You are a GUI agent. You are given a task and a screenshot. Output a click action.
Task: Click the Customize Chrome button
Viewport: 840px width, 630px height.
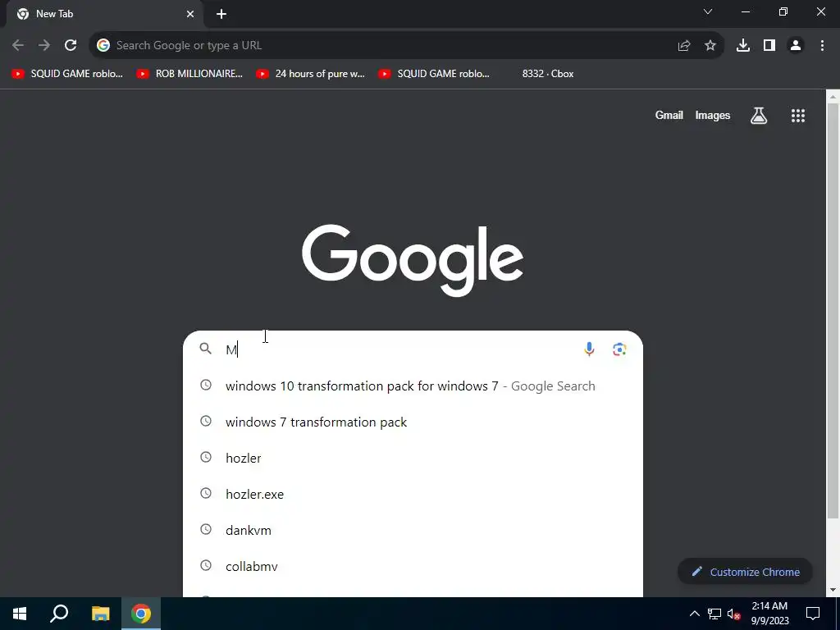pos(745,572)
